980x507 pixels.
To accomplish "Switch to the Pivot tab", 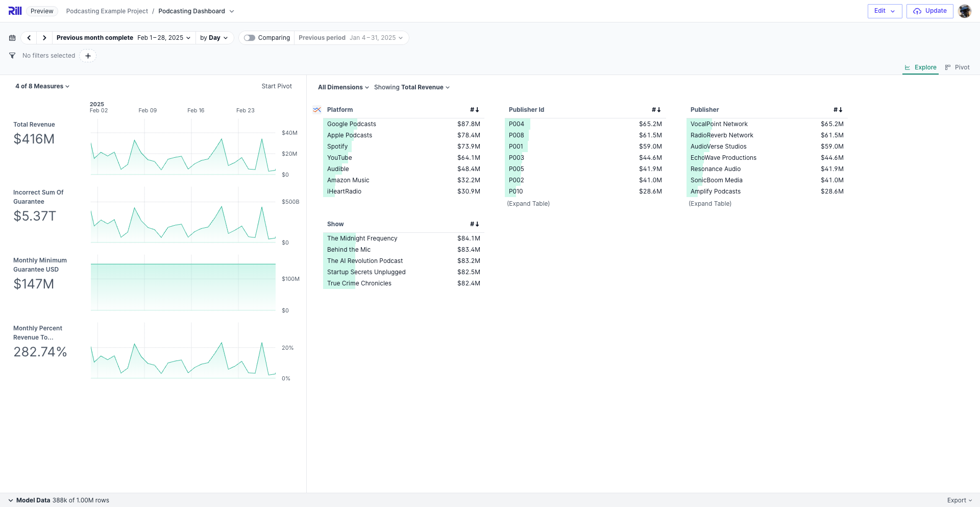I will pos(957,67).
